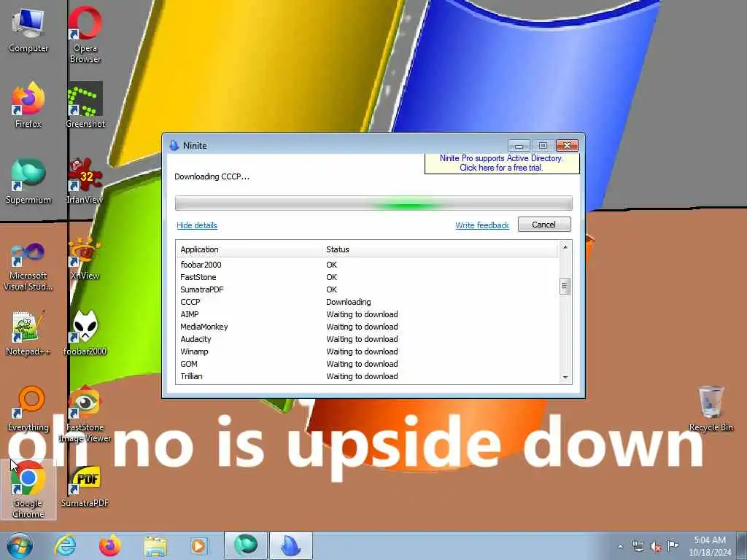Viewport: 747px width, 560px height.
Task: Select the Firefox desktop shortcut
Action: (x=28, y=105)
